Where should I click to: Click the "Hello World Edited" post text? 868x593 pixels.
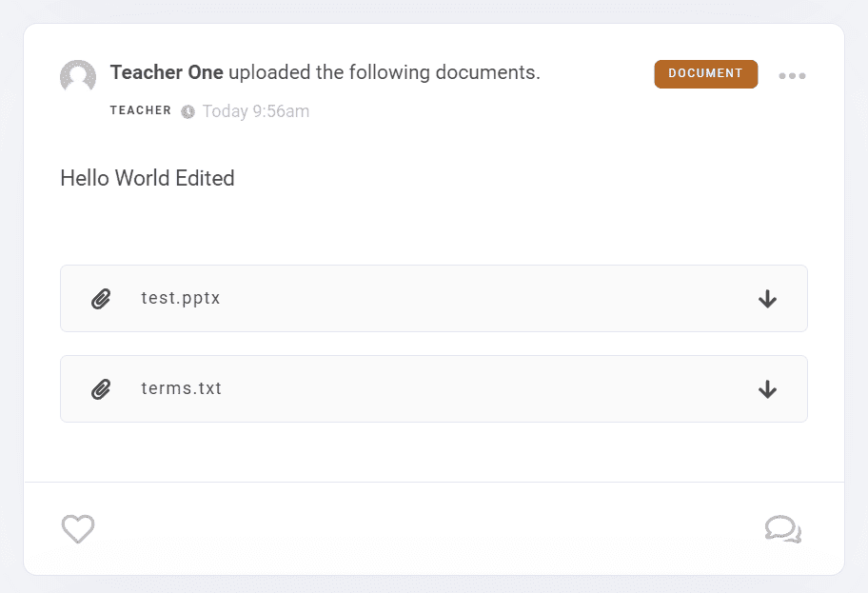tap(147, 178)
